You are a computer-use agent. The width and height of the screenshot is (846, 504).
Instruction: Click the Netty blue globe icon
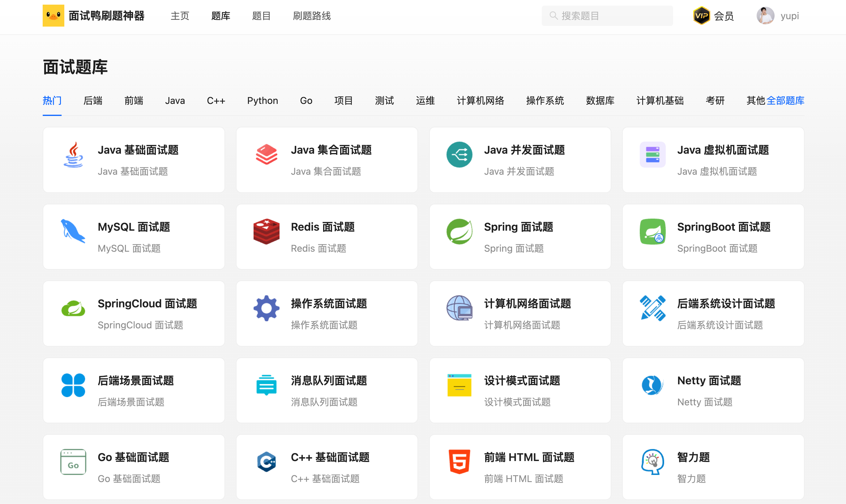(652, 385)
